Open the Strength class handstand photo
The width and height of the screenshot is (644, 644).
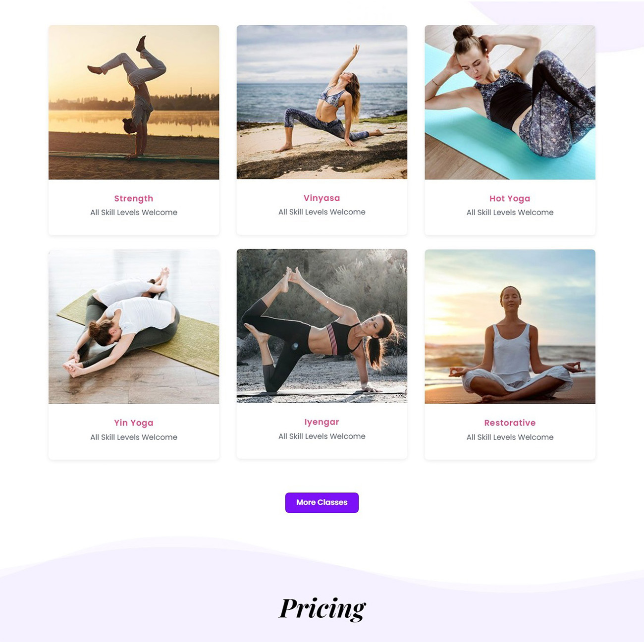134,102
